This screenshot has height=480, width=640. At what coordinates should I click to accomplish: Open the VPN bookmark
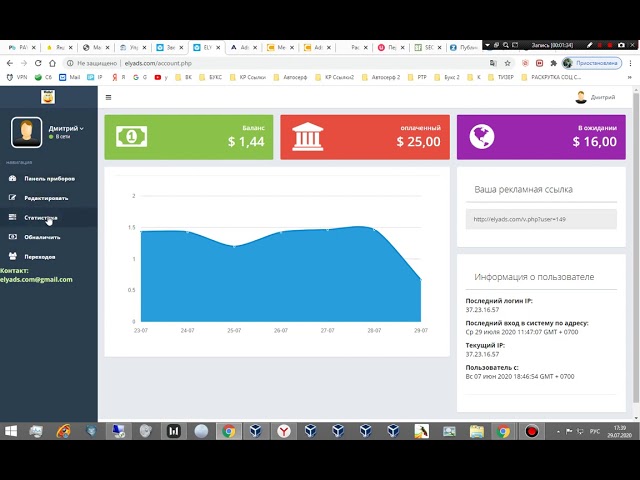[17, 77]
